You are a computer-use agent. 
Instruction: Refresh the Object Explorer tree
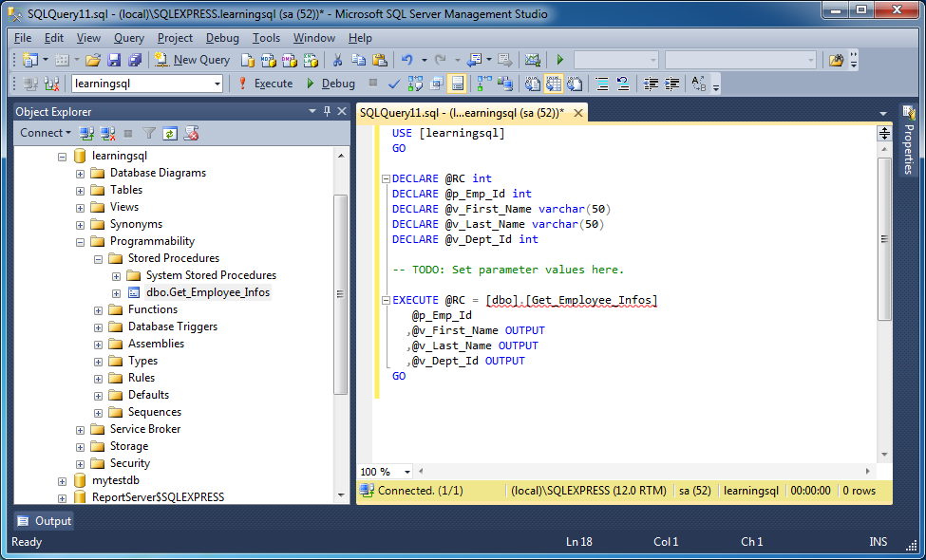170,134
